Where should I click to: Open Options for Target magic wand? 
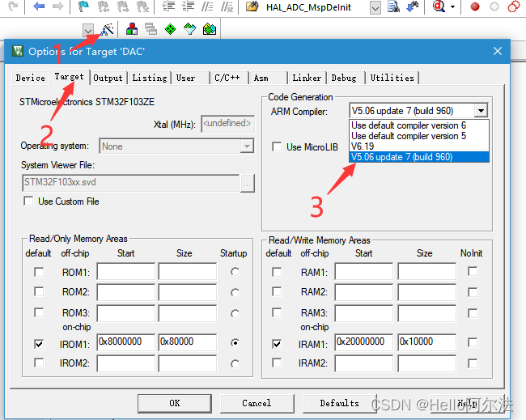[x=108, y=29]
